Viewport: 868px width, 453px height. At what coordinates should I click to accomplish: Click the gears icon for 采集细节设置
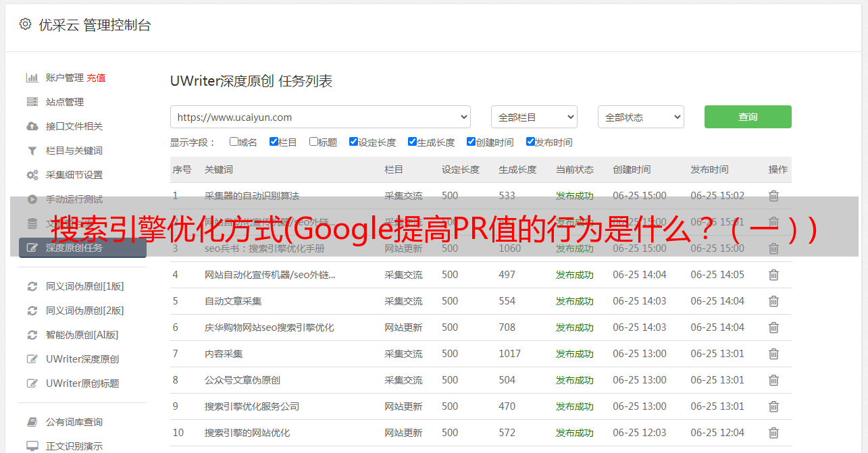point(32,175)
